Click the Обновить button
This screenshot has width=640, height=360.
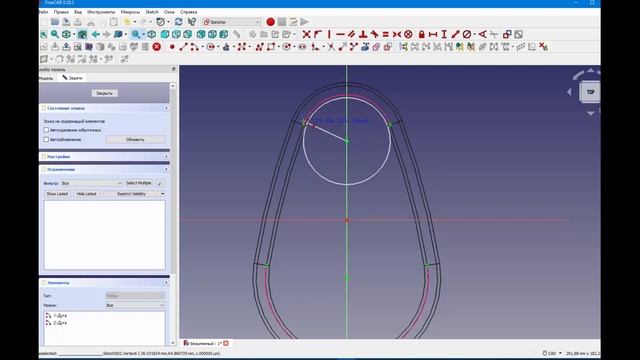pyautogui.click(x=135, y=140)
